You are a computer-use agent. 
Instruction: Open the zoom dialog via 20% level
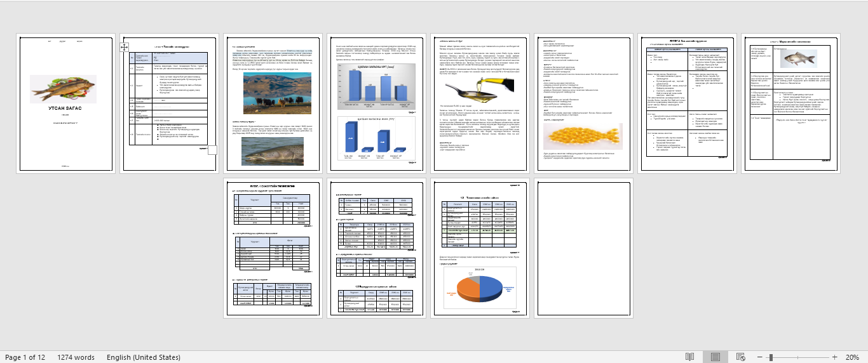(852, 357)
